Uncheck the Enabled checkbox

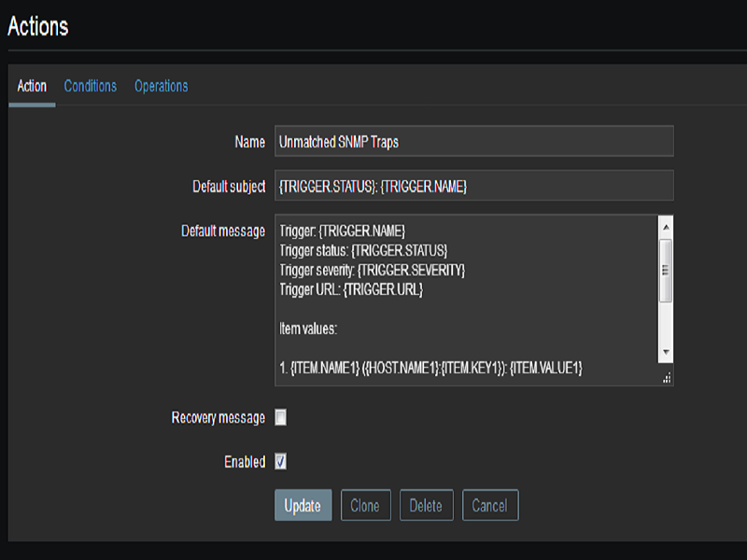[280, 461]
